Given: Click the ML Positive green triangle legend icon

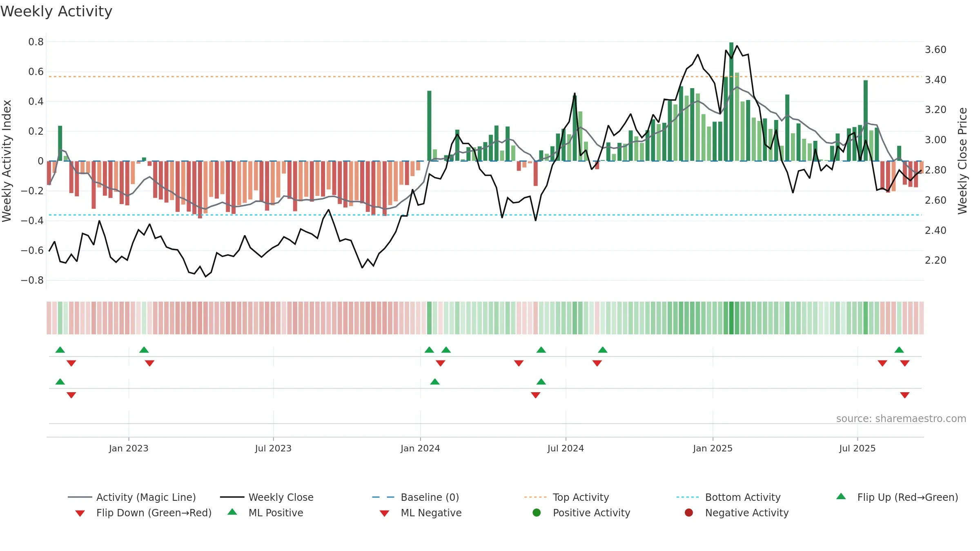Looking at the screenshot, I should 232,512.
